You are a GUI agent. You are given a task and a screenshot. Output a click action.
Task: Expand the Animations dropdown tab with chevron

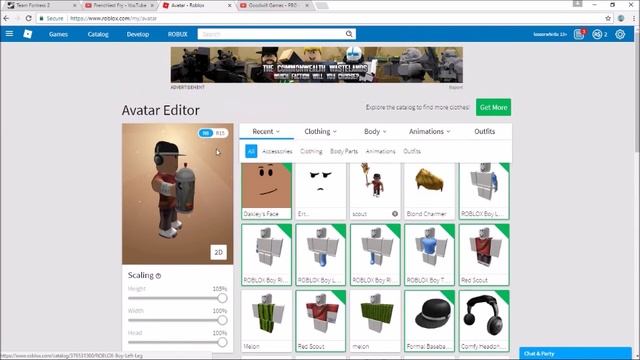coord(429,131)
